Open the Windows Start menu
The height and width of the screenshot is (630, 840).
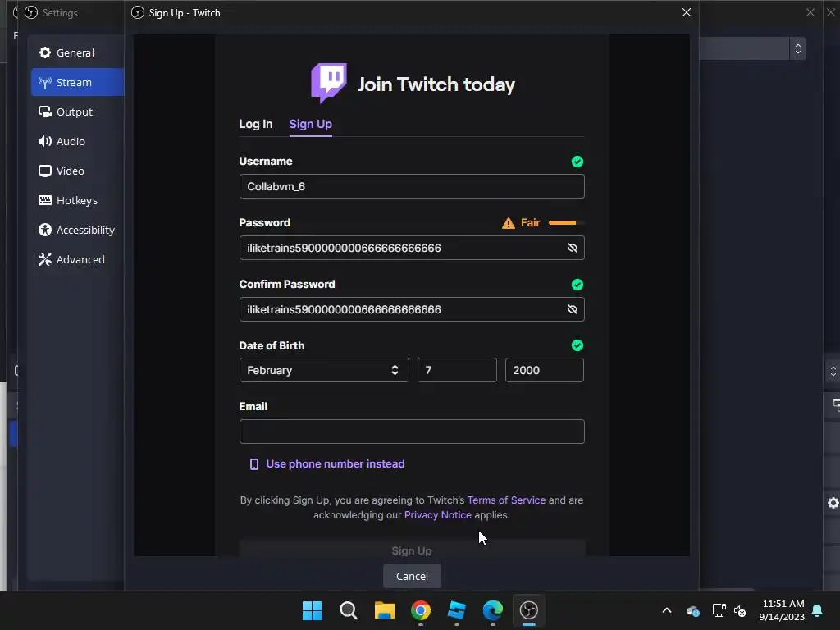[312, 610]
